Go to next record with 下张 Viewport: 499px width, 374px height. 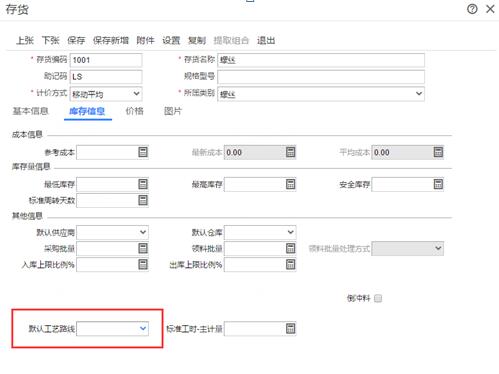(x=50, y=40)
